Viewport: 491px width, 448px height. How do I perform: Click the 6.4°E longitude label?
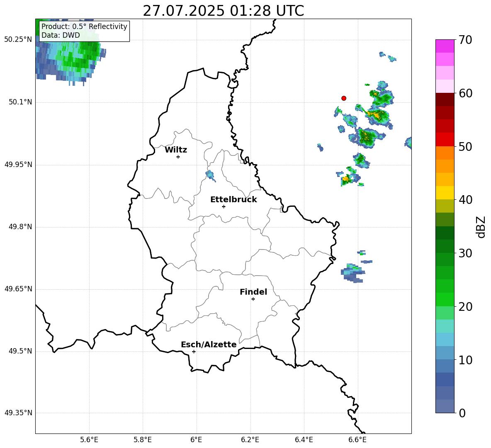(x=304, y=440)
